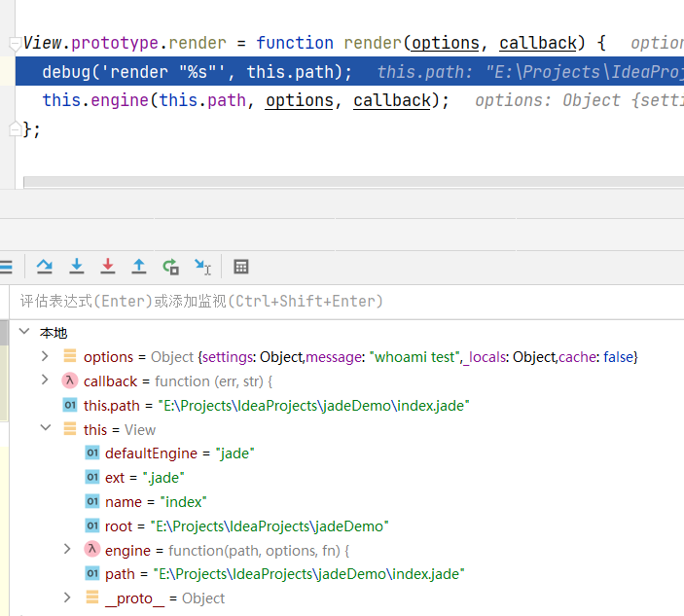Click the value icon beside root

92,525
